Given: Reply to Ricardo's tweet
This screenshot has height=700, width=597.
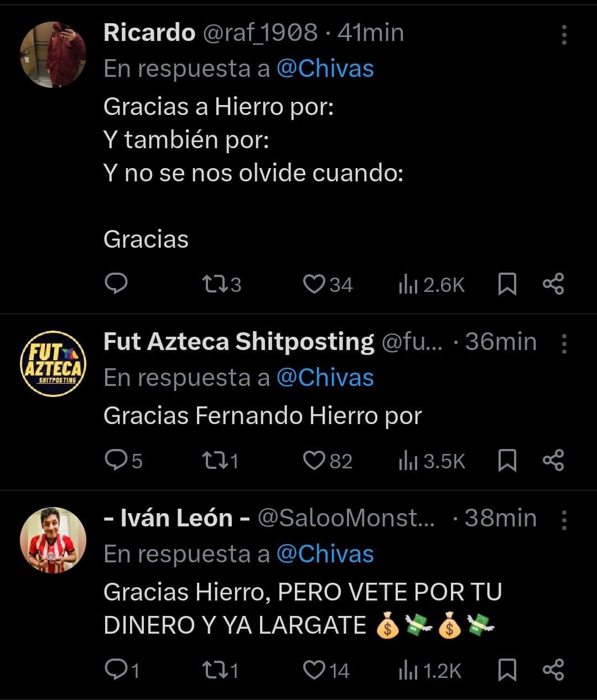Looking at the screenshot, I should [116, 284].
